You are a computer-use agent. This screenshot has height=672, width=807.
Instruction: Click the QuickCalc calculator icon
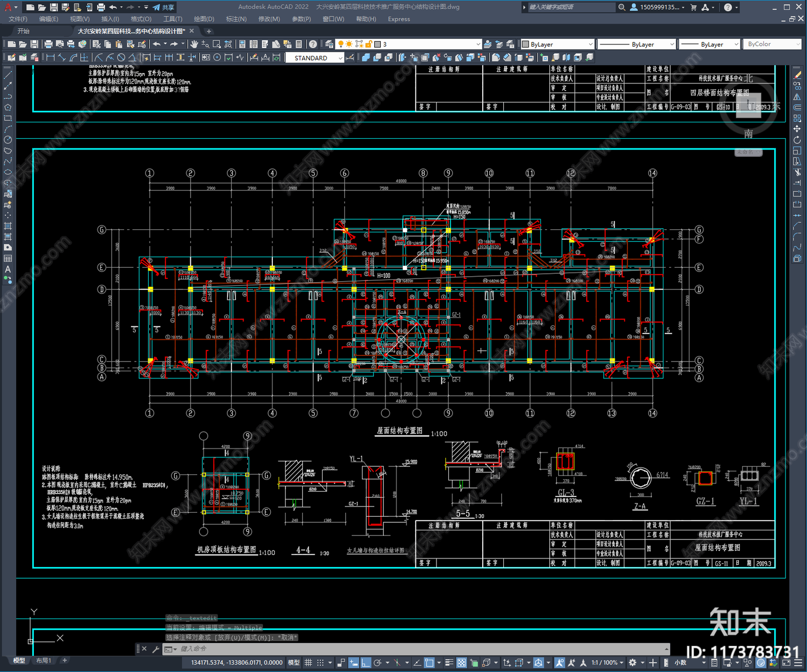tap(299, 44)
